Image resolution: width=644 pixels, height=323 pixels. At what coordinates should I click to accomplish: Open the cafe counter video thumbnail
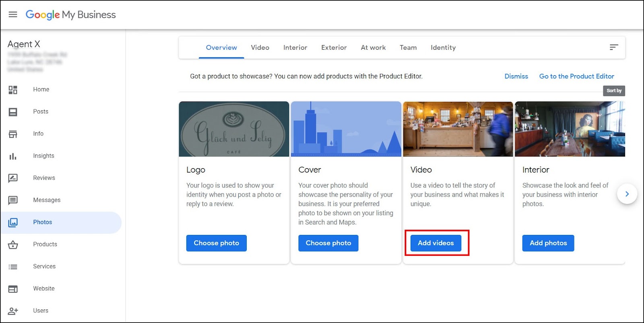click(x=458, y=129)
